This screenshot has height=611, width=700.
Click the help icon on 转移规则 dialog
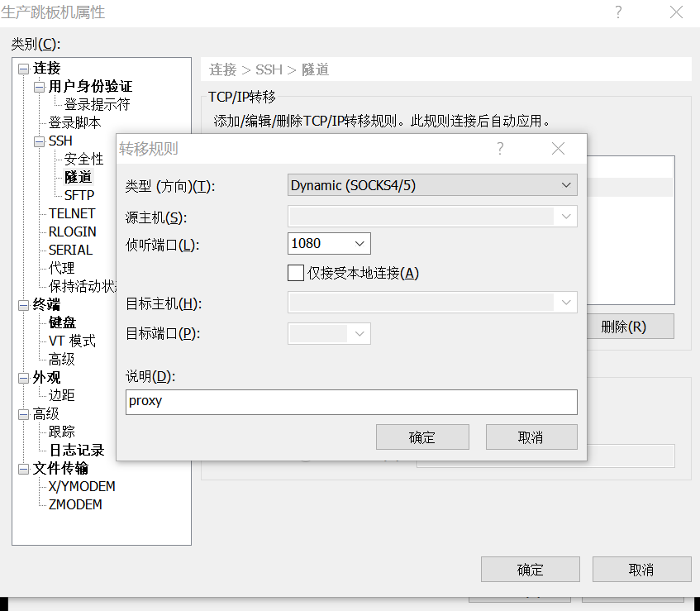coord(500,149)
